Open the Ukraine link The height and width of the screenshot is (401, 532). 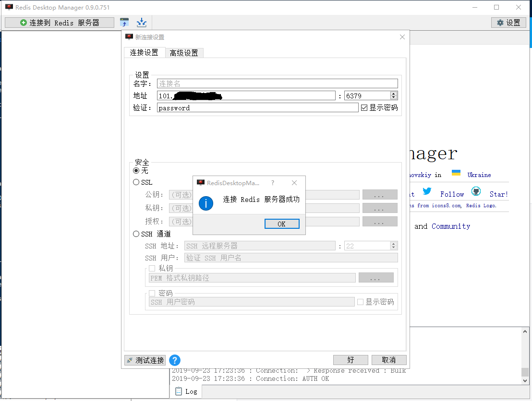point(479,175)
